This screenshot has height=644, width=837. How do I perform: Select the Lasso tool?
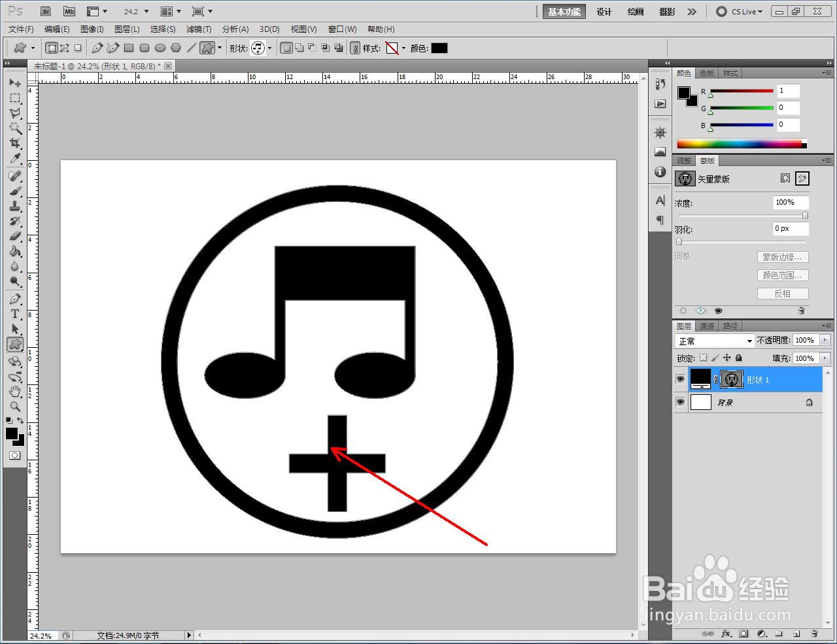click(15, 113)
